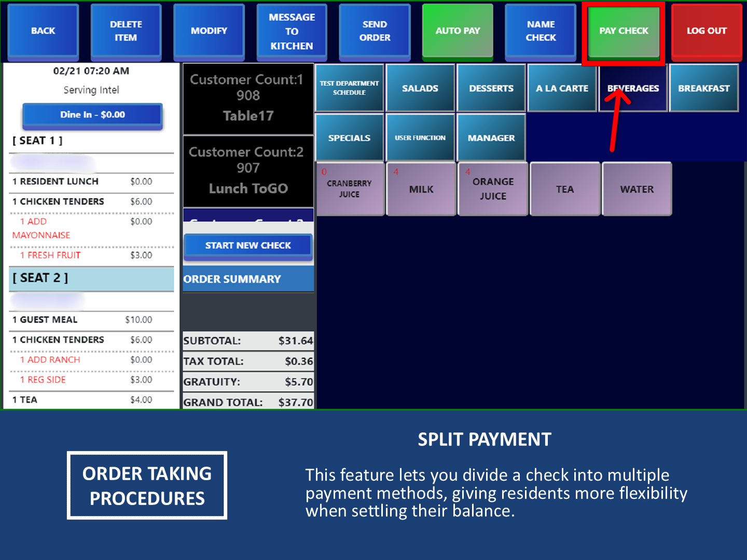Viewport: 747px width, 560px height.
Task: Select the Seat 2 header
Action: point(91,278)
